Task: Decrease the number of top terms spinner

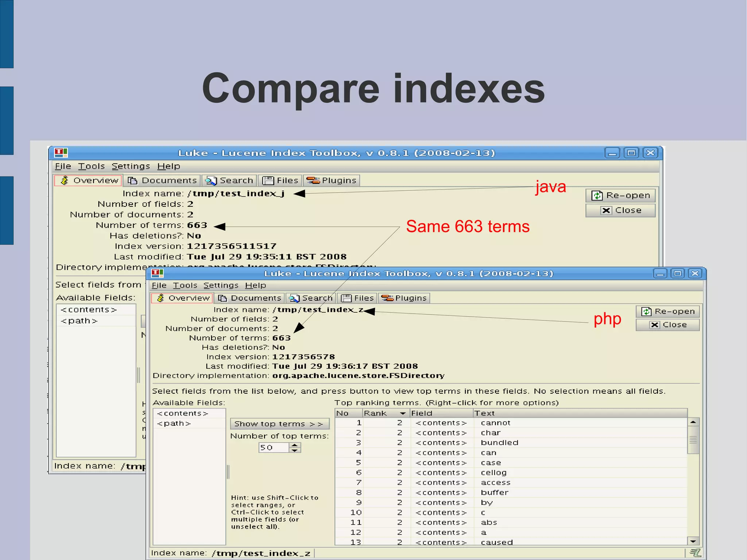Action: pos(295,450)
